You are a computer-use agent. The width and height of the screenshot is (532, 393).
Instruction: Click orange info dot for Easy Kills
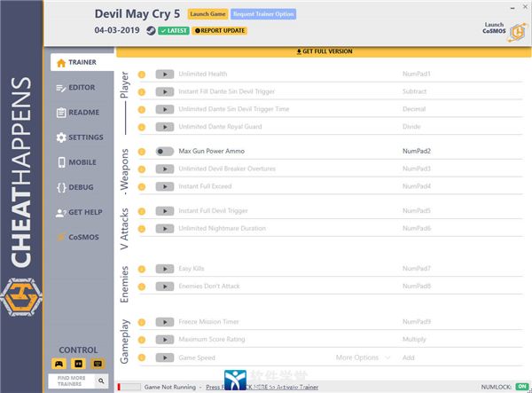point(142,269)
